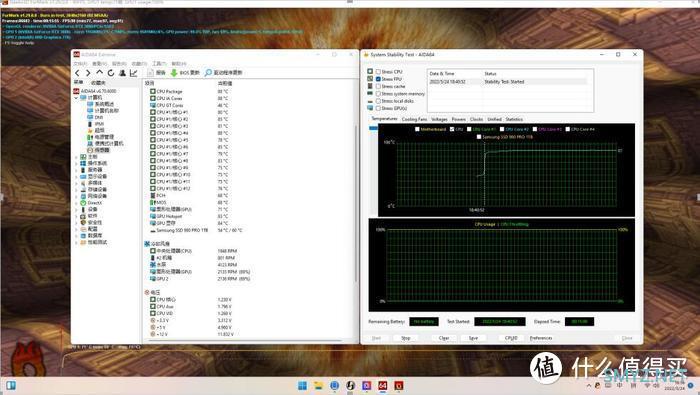Expand the Motherboard tree node
700x395 pixels.
tap(76, 157)
